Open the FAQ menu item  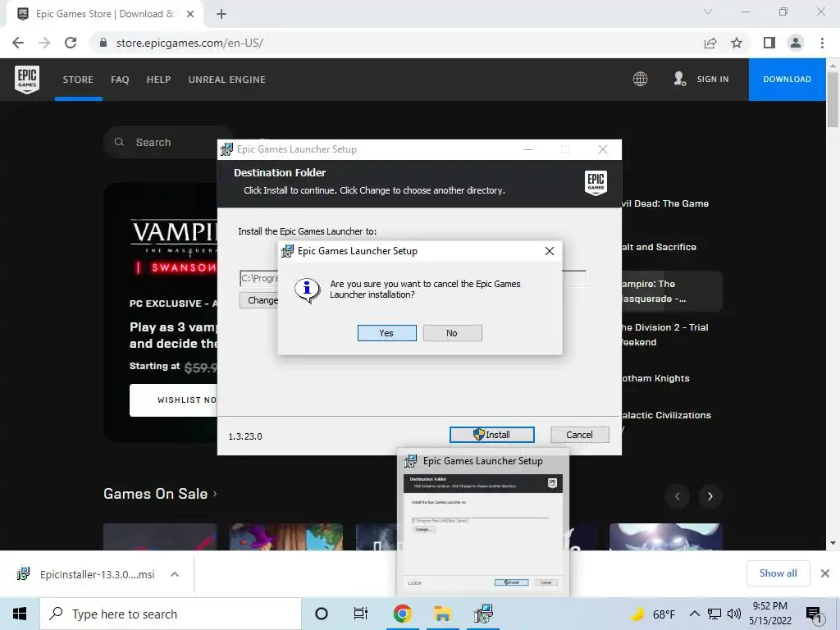click(x=120, y=80)
